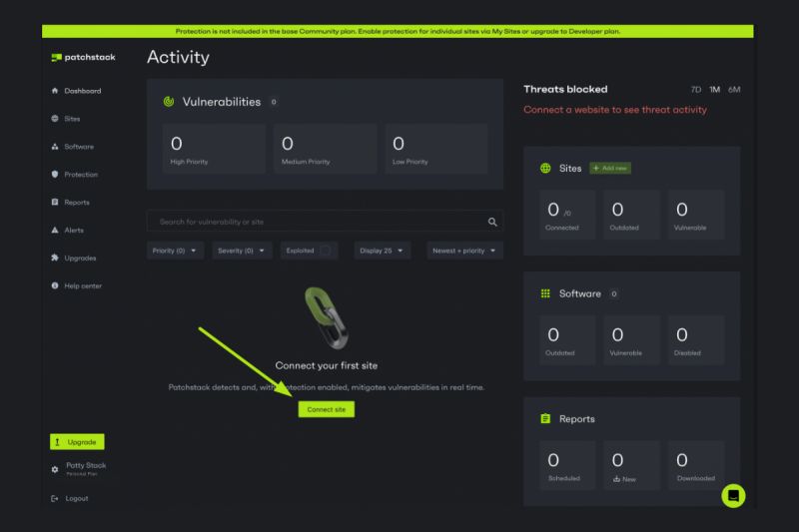Image resolution: width=799 pixels, height=532 pixels.
Task: Click the download icon beside New reports
Action: [x=616, y=479]
